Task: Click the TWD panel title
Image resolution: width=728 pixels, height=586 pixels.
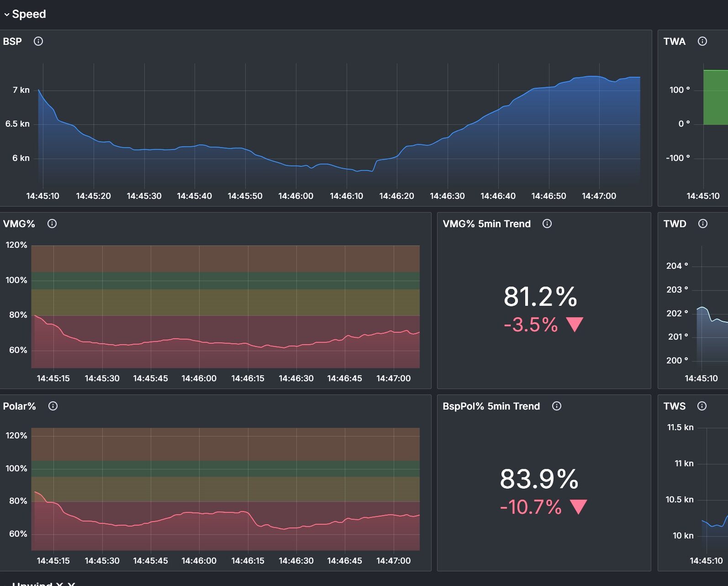Action: [x=675, y=224]
